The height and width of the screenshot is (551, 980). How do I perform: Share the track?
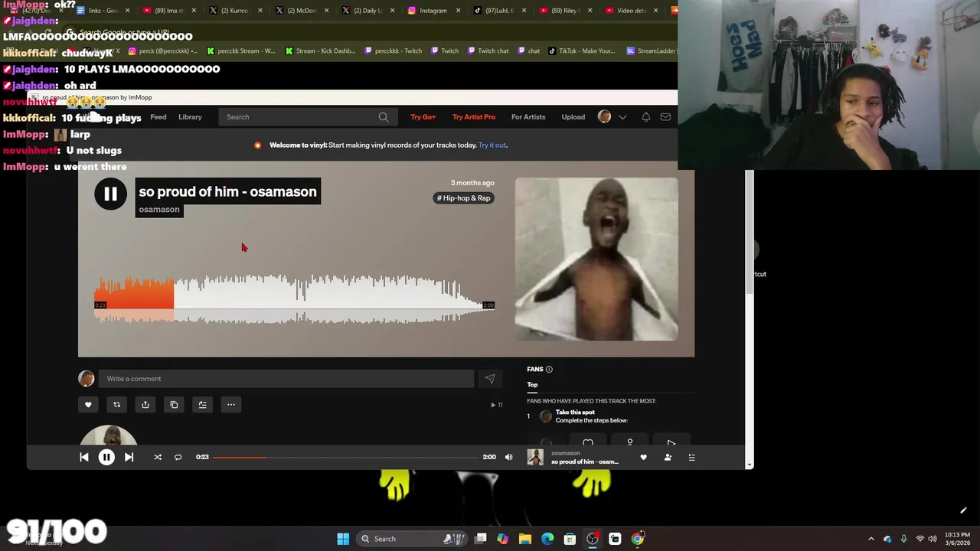(145, 405)
